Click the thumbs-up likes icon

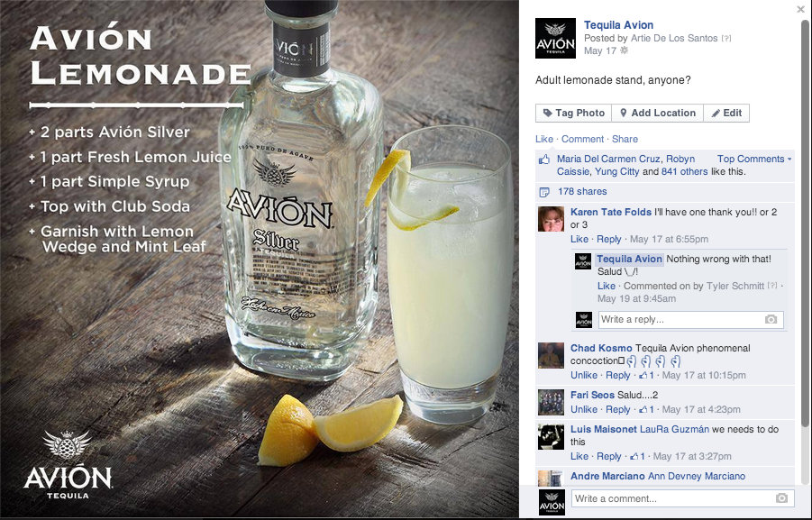[543, 160]
